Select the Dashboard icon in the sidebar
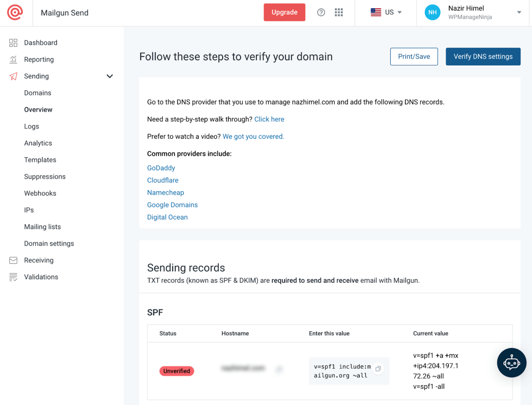This screenshot has height=405, width=532. click(13, 42)
